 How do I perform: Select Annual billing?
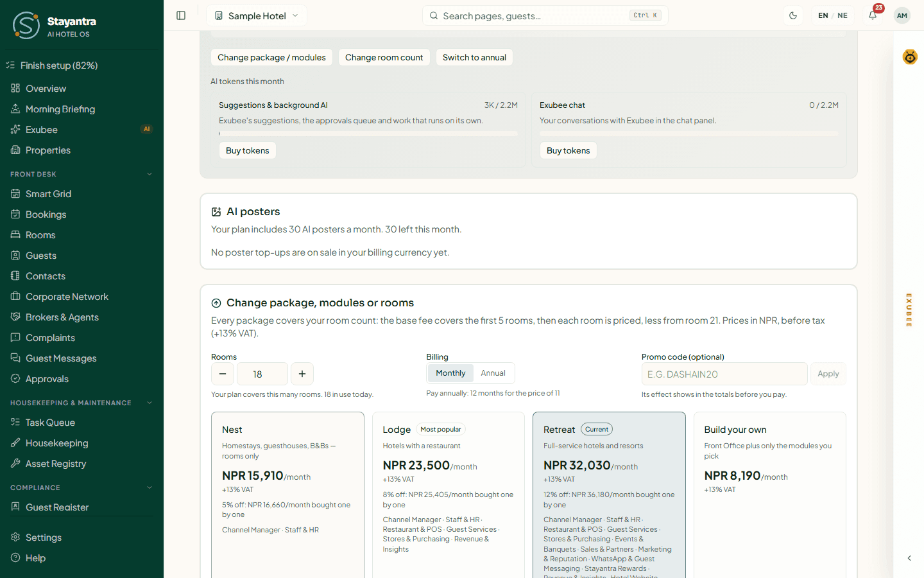pos(493,373)
